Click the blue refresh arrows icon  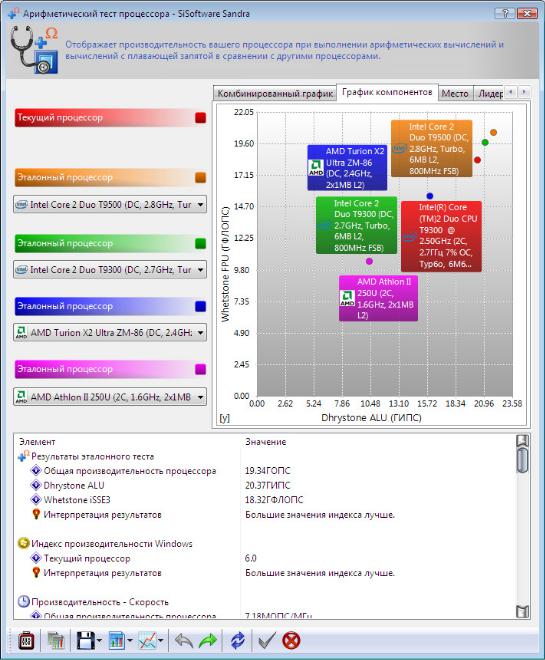click(238, 641)
